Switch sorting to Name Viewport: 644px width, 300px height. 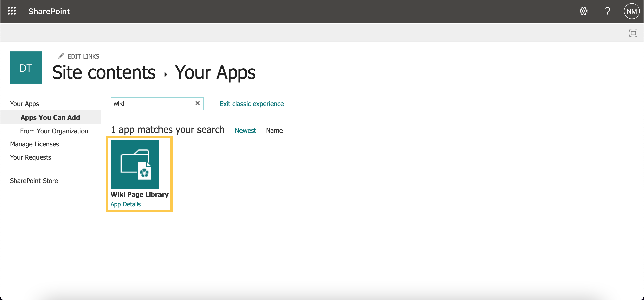(274, 130)
